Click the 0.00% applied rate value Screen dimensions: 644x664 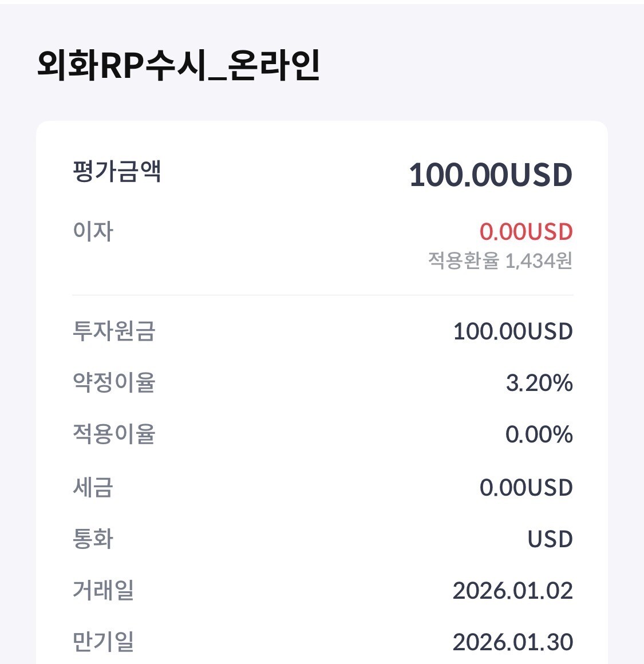pos(539,434)
